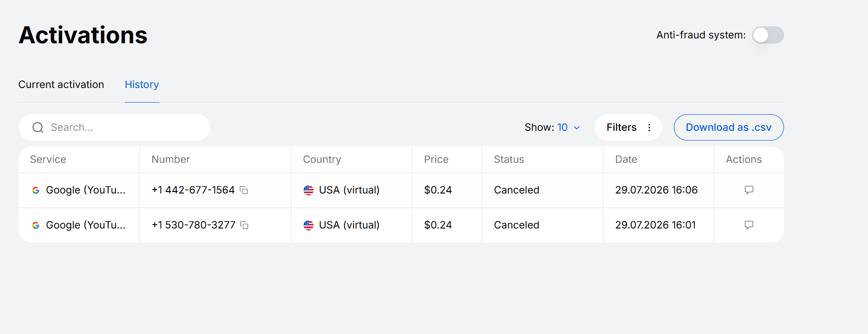
Task: Copy the +1 442-677-1564 number
Action: [244, 190]
